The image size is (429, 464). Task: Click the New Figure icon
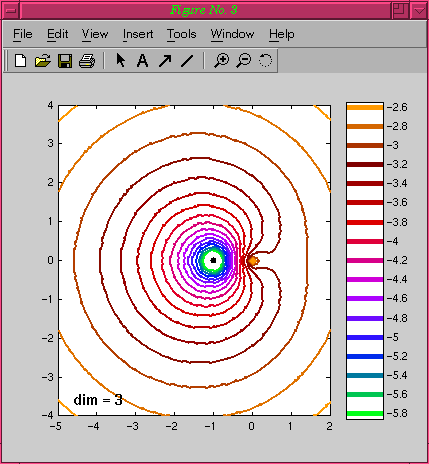click(21, 61)
